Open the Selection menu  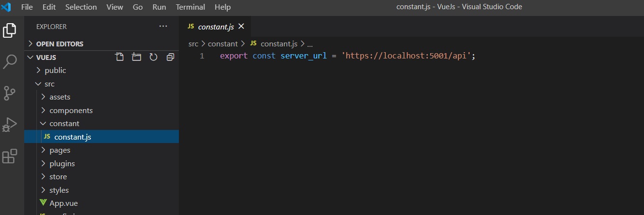(x=81, y=7)
